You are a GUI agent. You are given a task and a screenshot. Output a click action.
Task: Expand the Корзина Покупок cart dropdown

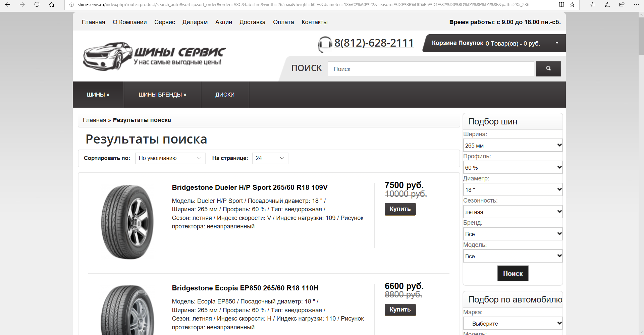[x=557, y=43]
